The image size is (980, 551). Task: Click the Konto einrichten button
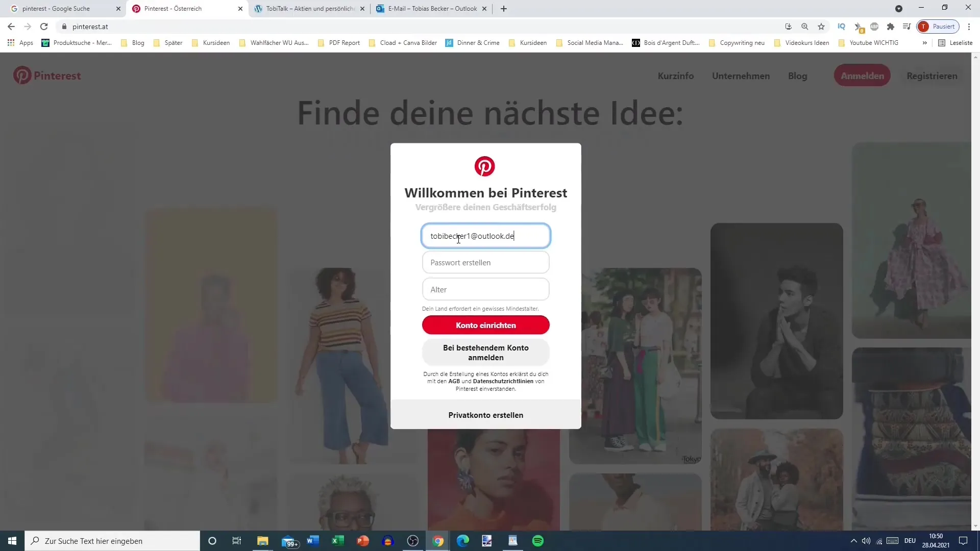486,325
